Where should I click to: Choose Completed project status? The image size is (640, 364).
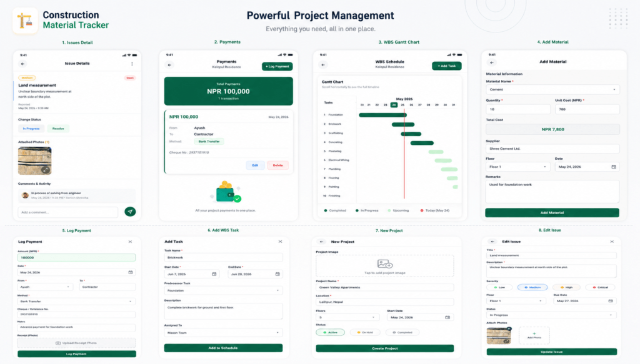click(402, 332)
